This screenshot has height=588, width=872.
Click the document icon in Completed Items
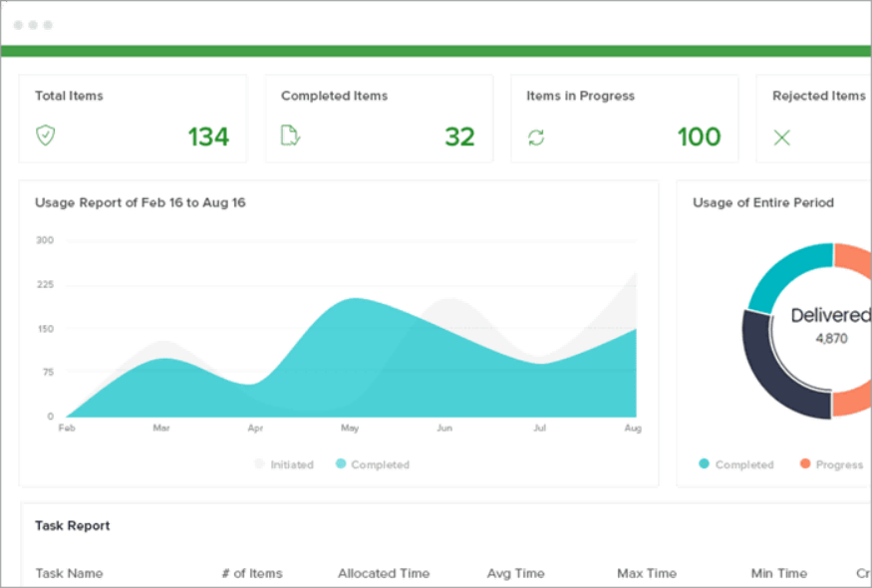[290, 136]
